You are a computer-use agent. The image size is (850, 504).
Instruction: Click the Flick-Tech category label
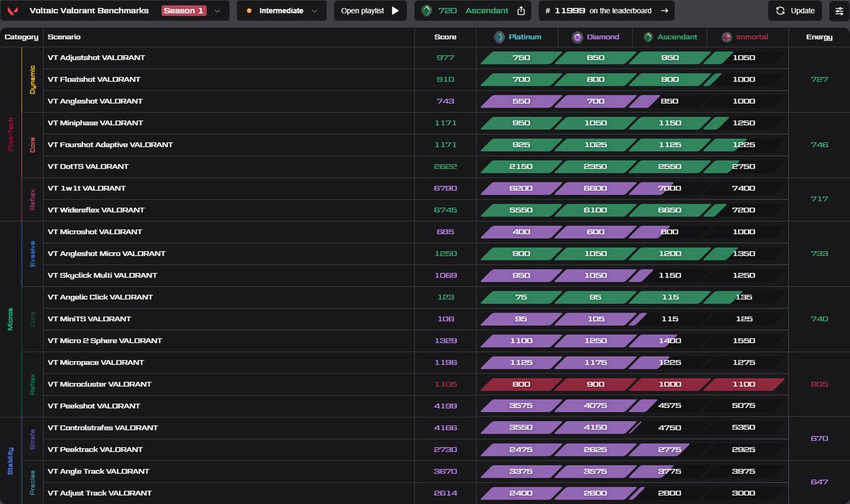pos(11,134)
